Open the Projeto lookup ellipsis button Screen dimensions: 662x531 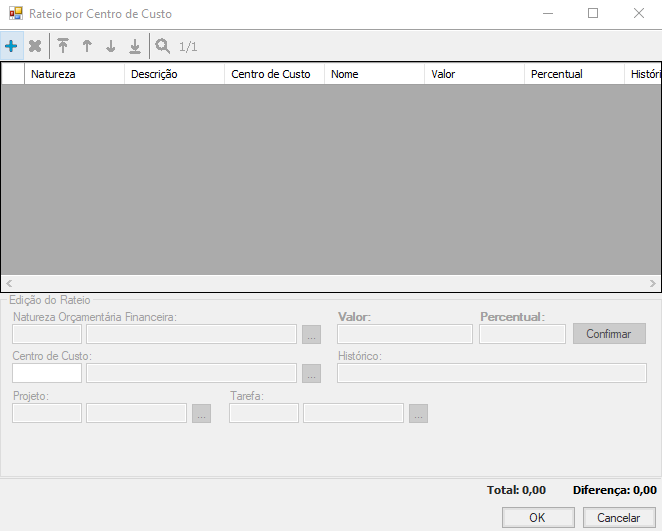201,413
